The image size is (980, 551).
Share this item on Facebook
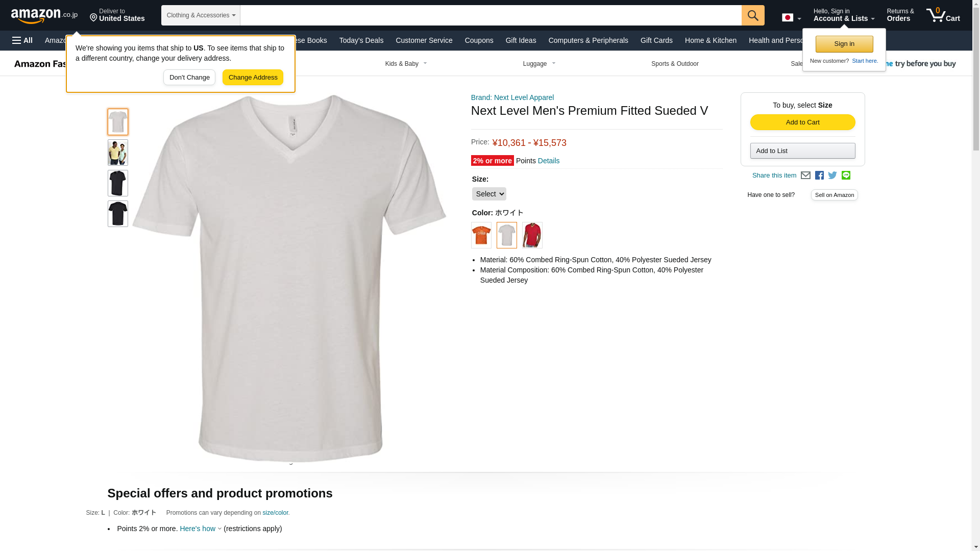(x=819, y=176)
